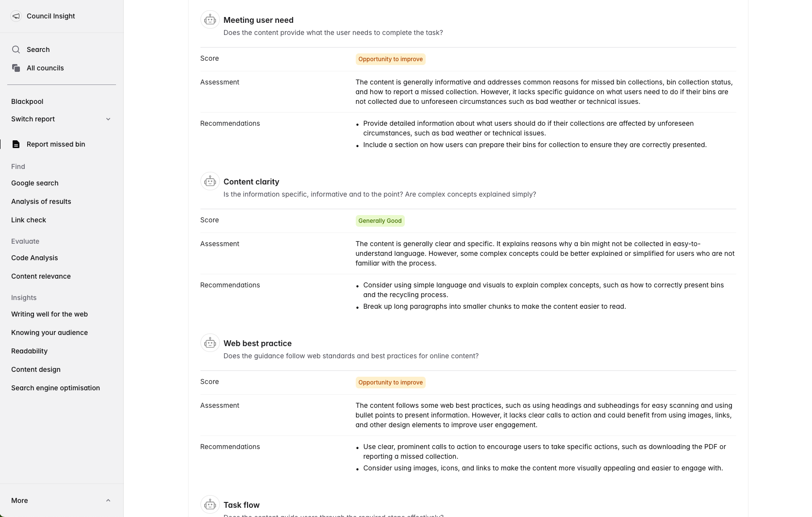Click the robot icon beside Task flow
Viewport: 812px width, 517px height.
pos(210,505)
